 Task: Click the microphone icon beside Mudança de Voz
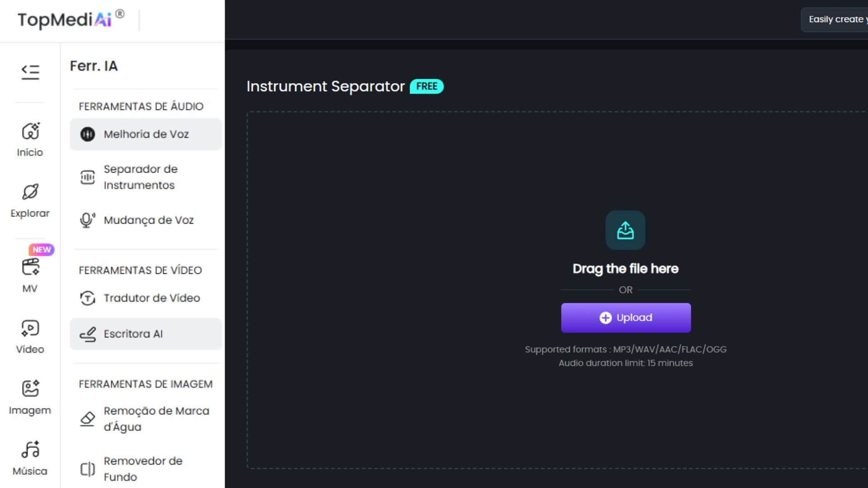(87, 220)
